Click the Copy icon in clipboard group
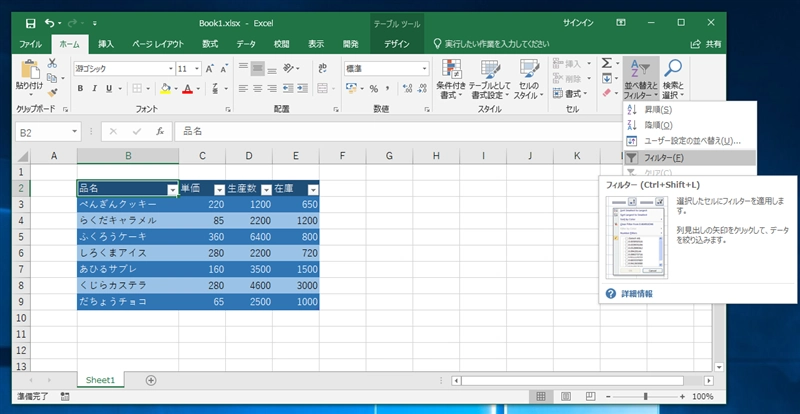This screenshot has width=800, height=414. (x=52, y=78)
